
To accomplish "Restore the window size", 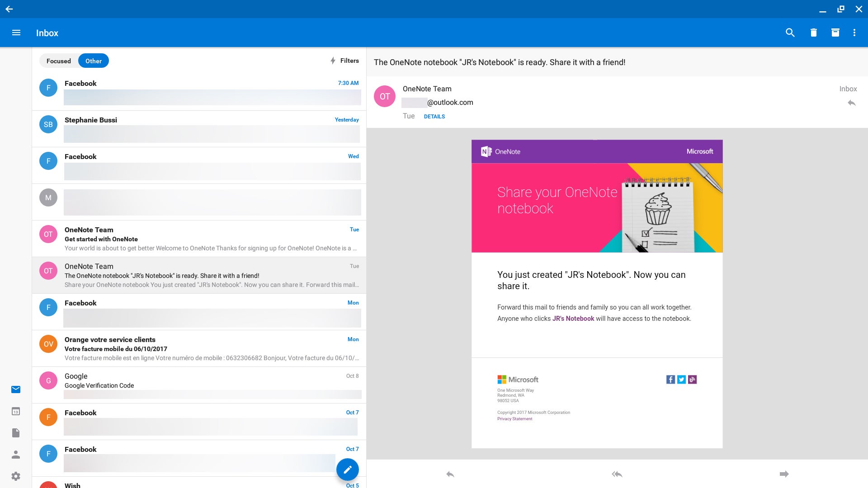I will 841,9.
